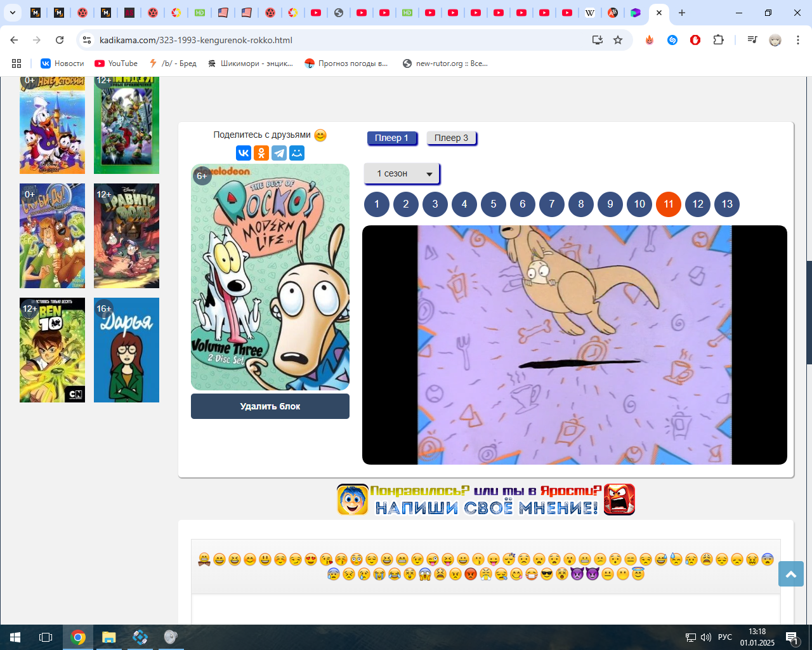Insert the screaming face emoji

pos(425,574)
